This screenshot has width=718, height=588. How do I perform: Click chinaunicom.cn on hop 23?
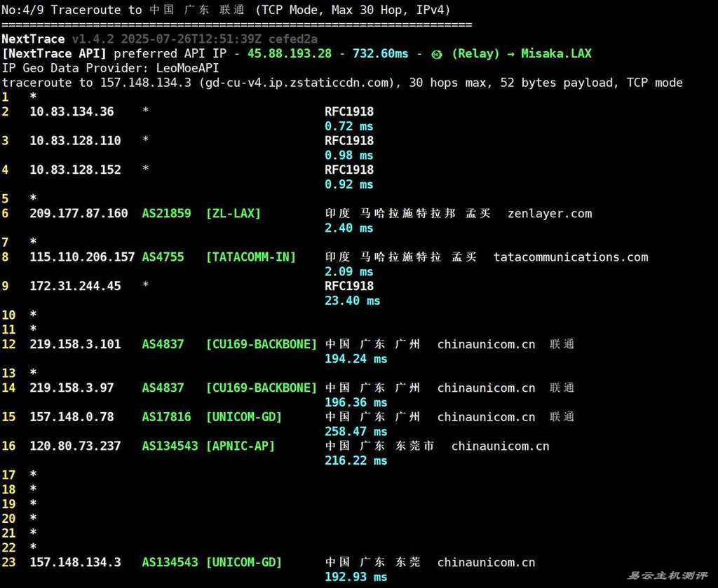[x=486, y=562]
